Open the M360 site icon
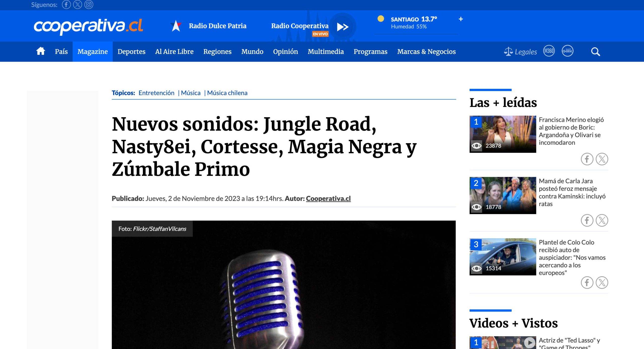The image size is (644, 349). pyautogui.click(x=549, y=51)
